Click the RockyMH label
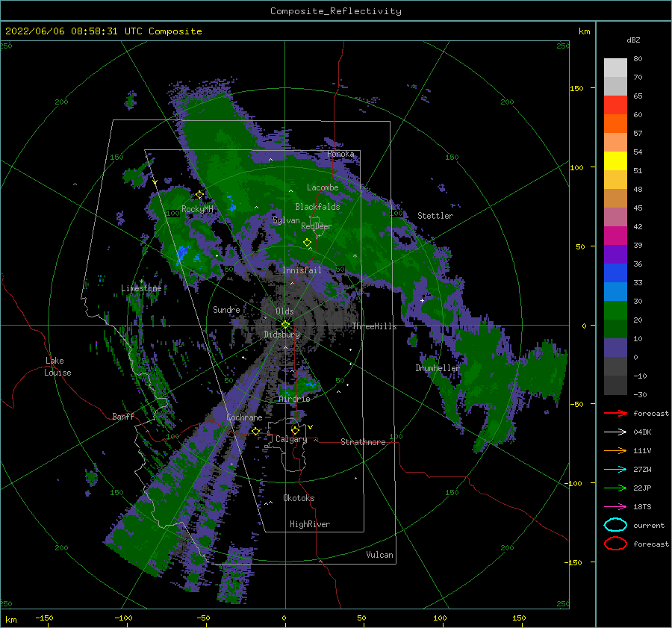The width and height of the screenshot is (672, 628). (x=197, y=209)
